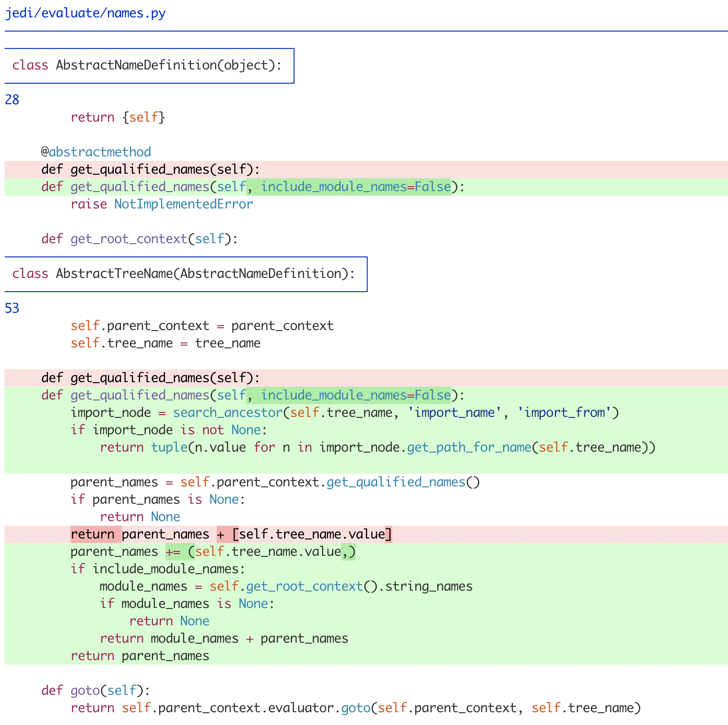Open the jedi/evaluate/names.py file link

[x=85, y=13]
